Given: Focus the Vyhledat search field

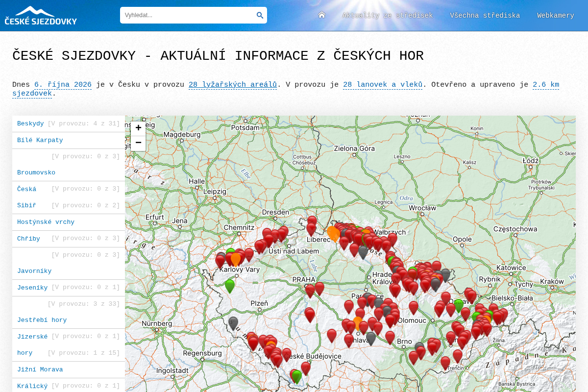Looking at the screenshot, I should (189, 15).
